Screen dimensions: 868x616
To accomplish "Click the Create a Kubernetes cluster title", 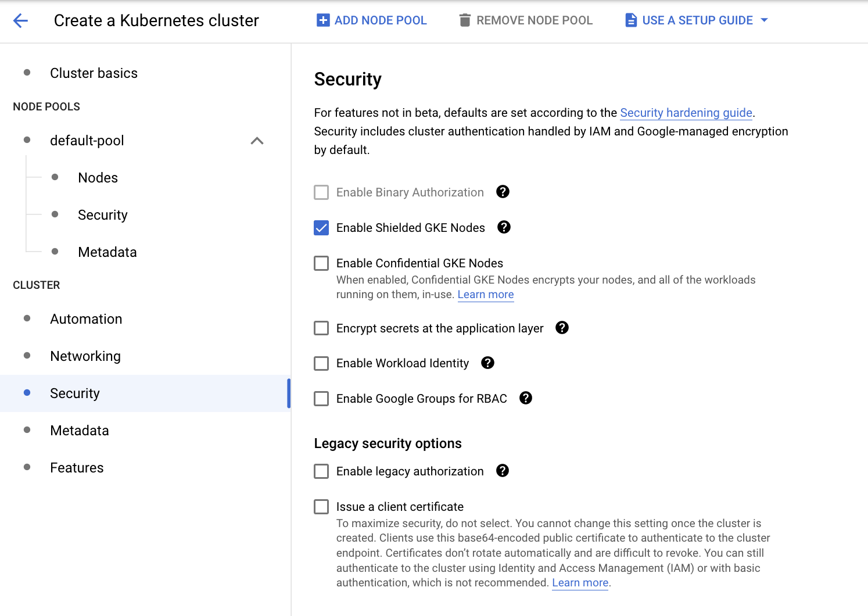I will [x=156, y=21].
